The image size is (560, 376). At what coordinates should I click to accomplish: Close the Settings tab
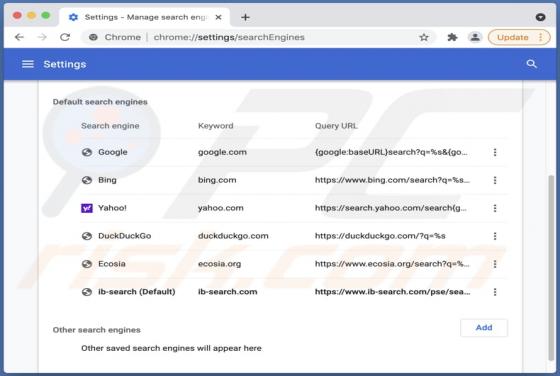(x=218, y=17)
